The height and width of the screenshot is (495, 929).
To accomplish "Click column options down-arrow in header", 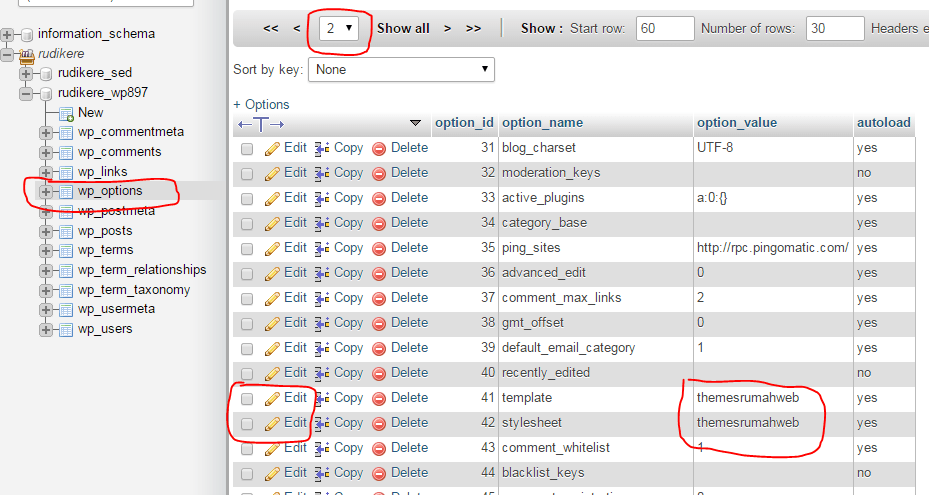I will click(x=415, y=123).
